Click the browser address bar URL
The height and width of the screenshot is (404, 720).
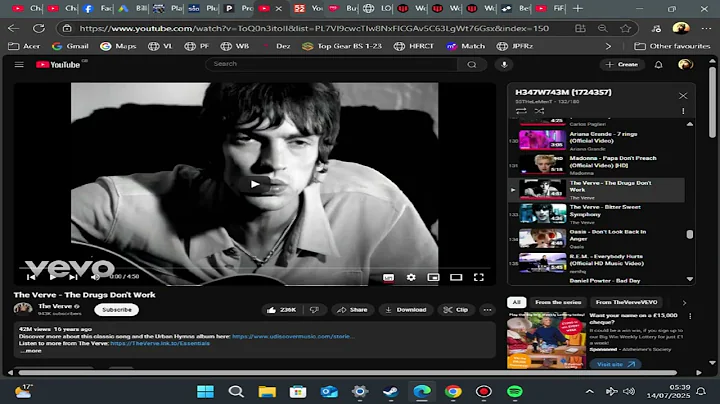314,28
